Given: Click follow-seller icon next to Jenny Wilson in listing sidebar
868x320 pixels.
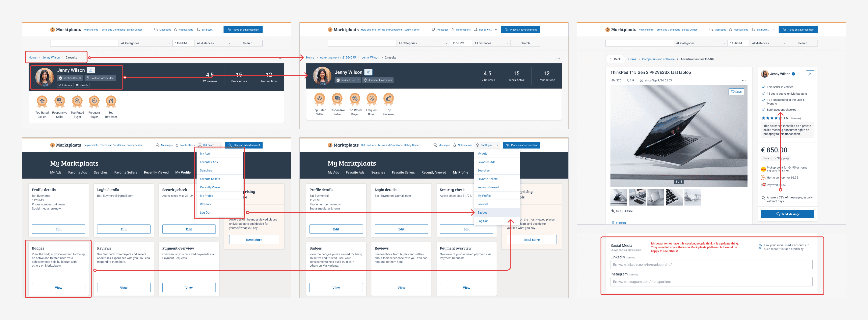Looking at the screenshot, I should (x=810, y=74).
